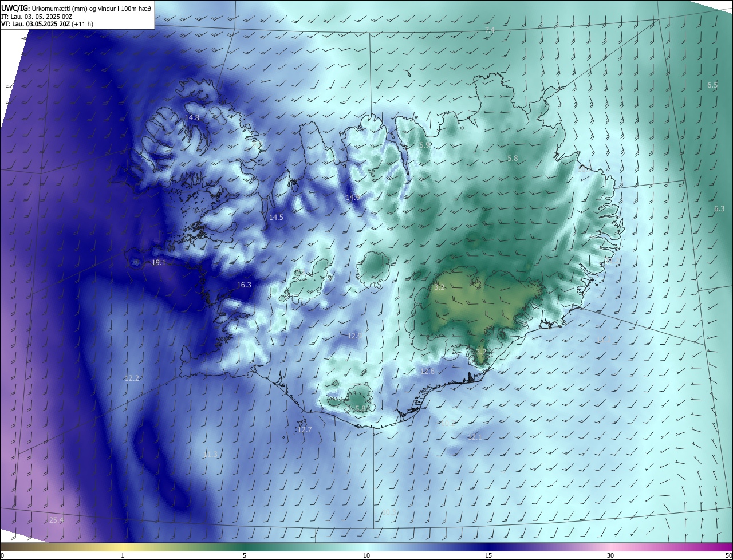The width and height of the screenshot is (733, 560).
Task: Click the 19.1 value label on map
Action: [x=159, y=262]
